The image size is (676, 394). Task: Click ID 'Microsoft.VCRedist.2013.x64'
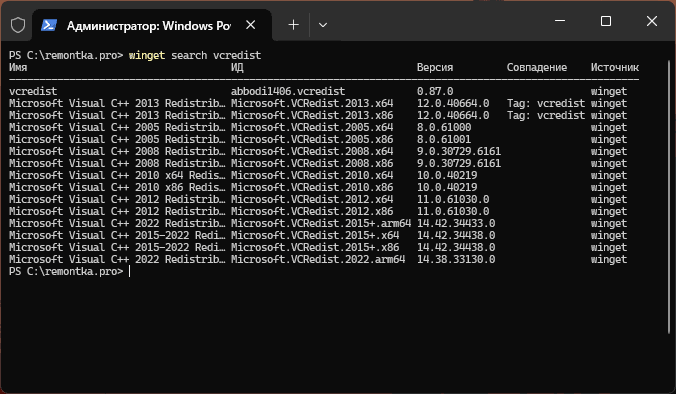pos(312,103)
